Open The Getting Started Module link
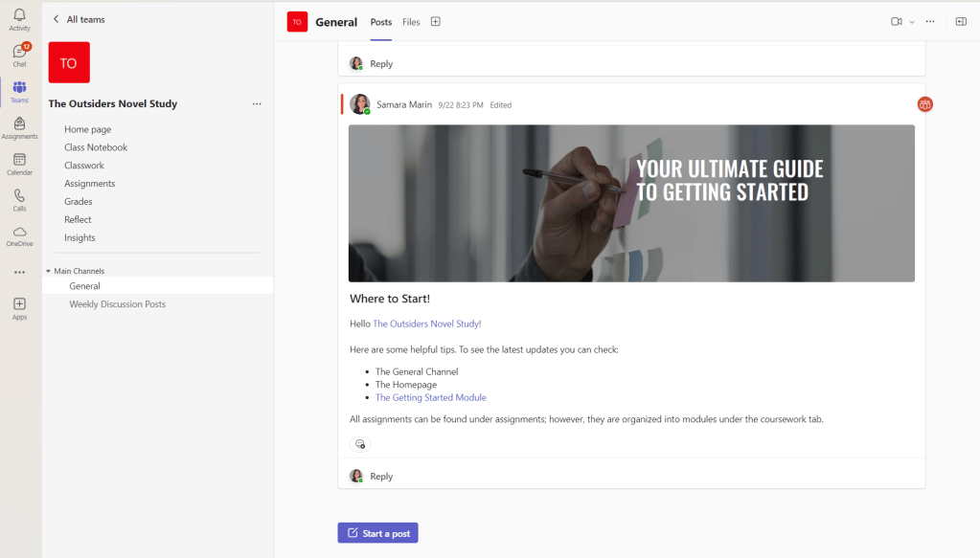Screen dimensions: 980x558 [x=431, y=398]
